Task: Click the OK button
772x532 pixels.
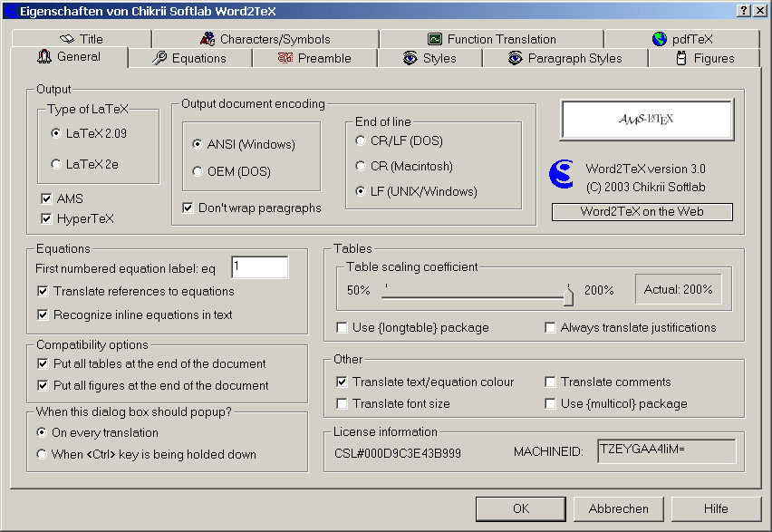Action: click(x=521, y=508)
